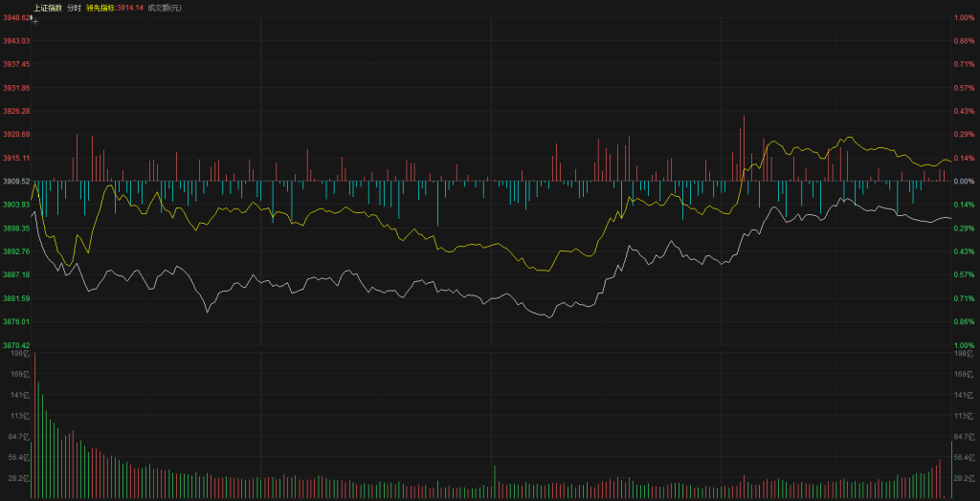Click the tallest red opening volume bar
Image resolution: width=980 pixels, height=501 pixels.
tap(33, 425)
